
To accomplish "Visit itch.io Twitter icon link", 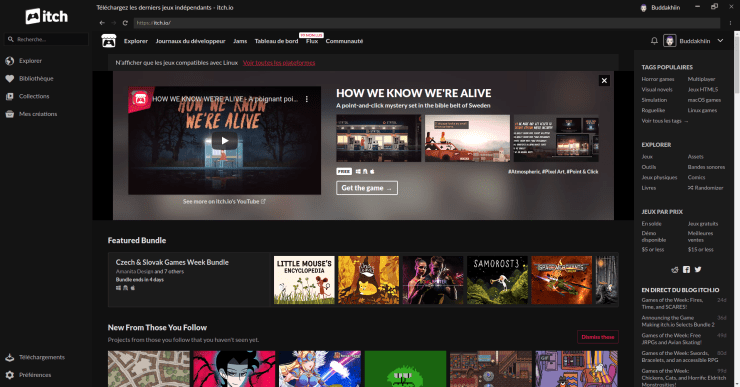I will (x=698, y=269).
